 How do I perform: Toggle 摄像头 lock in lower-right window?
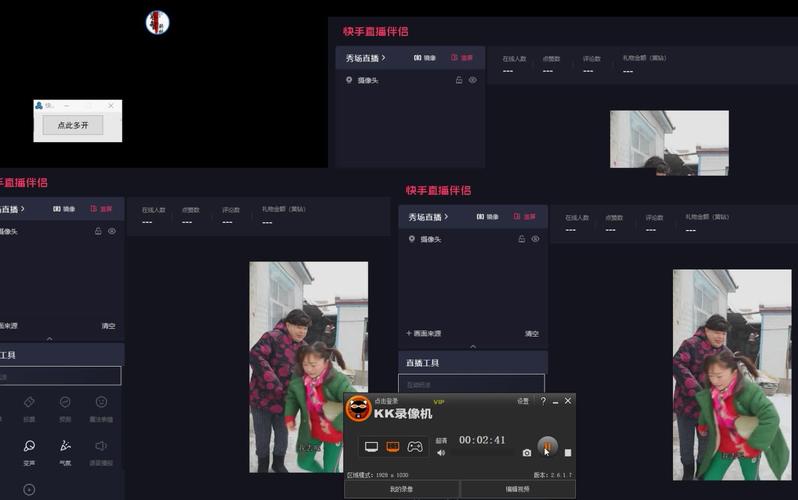pyautogui.click(x=522, y=239)
